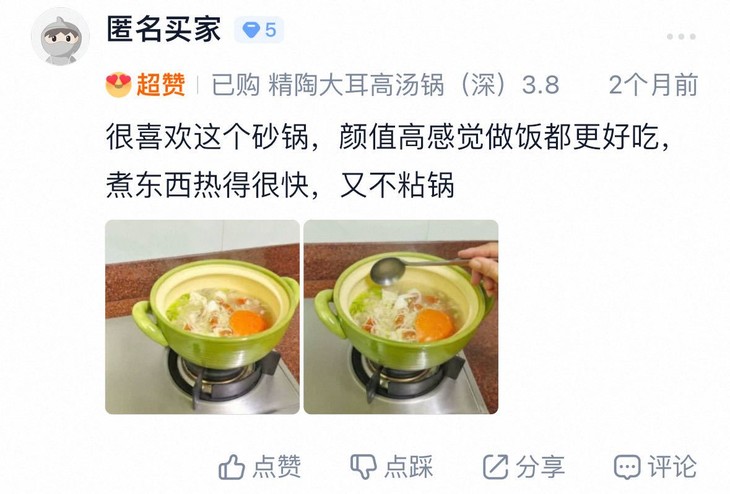Open the second photo with ladle

pyautogui.click(x=401, y=317)
